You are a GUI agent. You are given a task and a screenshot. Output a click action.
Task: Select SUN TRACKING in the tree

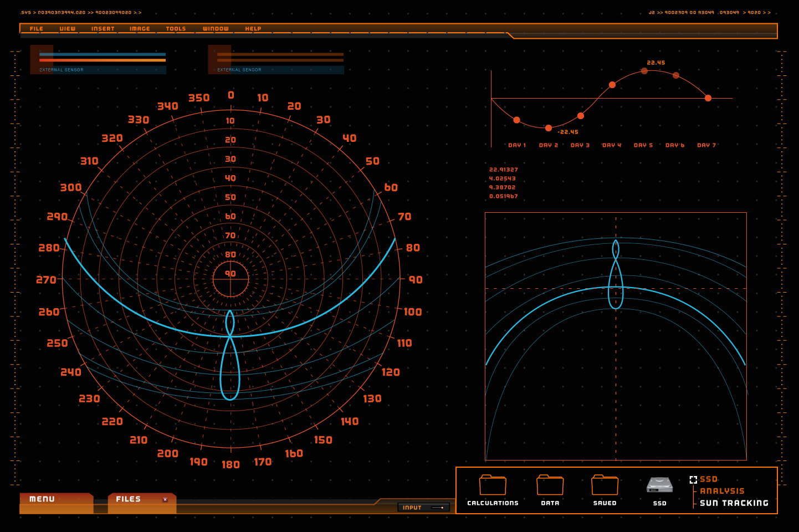[734, 503]
